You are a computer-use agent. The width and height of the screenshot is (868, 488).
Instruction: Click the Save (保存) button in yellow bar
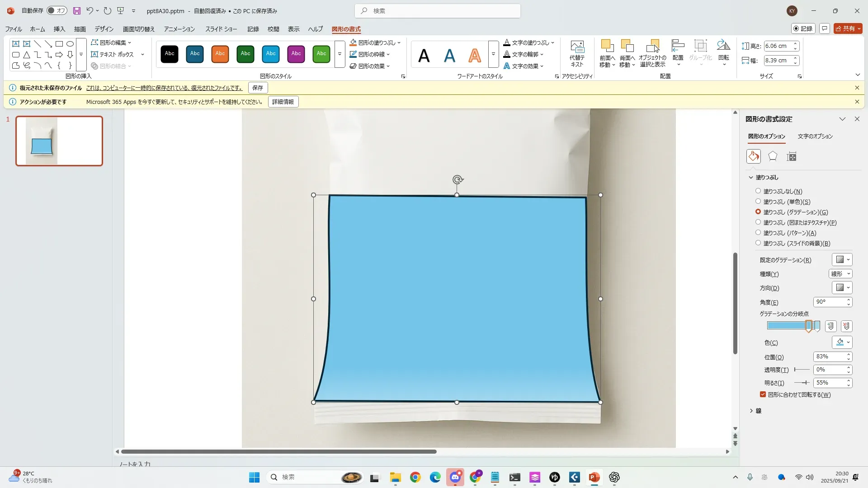pos(258,88)
